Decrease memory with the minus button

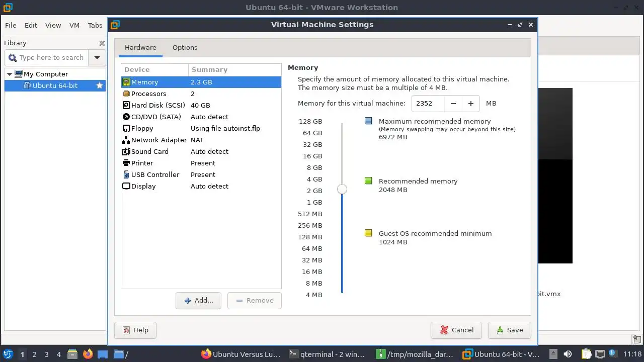click(453, 104)
